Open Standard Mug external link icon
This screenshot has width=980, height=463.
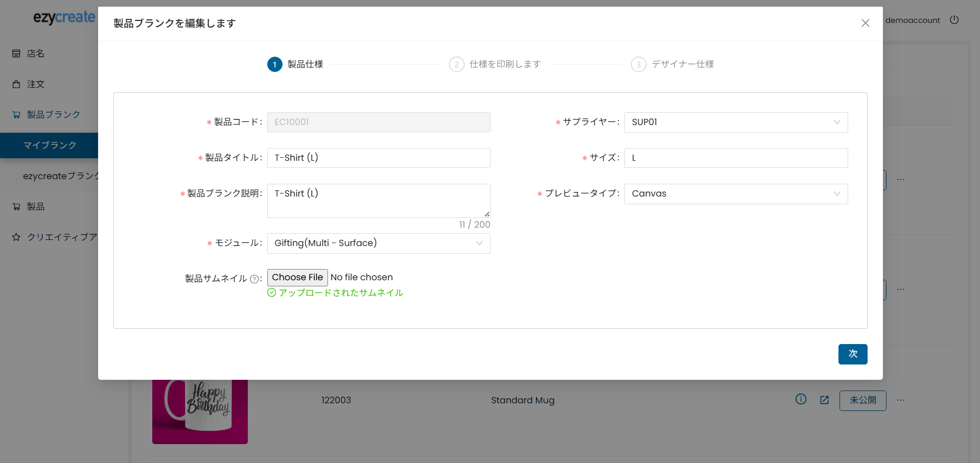[x=824, y=400]
